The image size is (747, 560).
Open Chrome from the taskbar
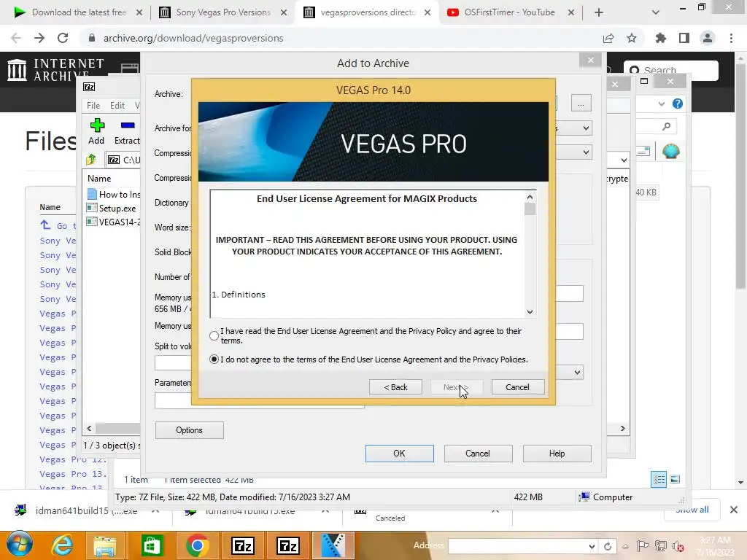(197, 545)
